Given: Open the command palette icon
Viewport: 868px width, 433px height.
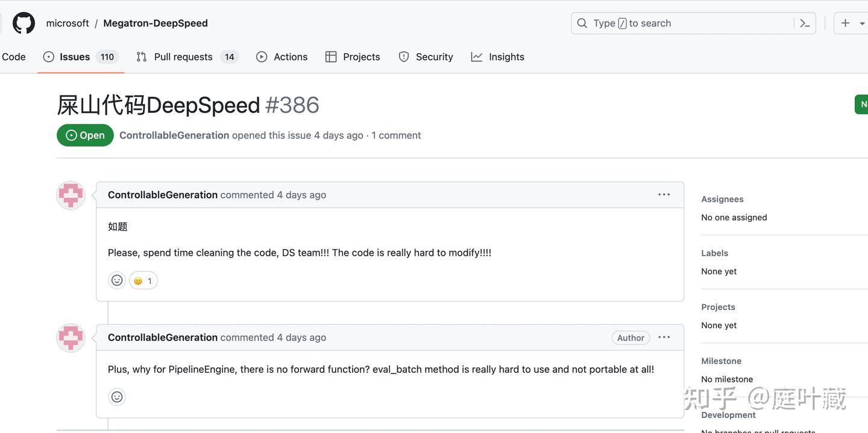Looking at the screenshot, I should (x=805, y=23).
